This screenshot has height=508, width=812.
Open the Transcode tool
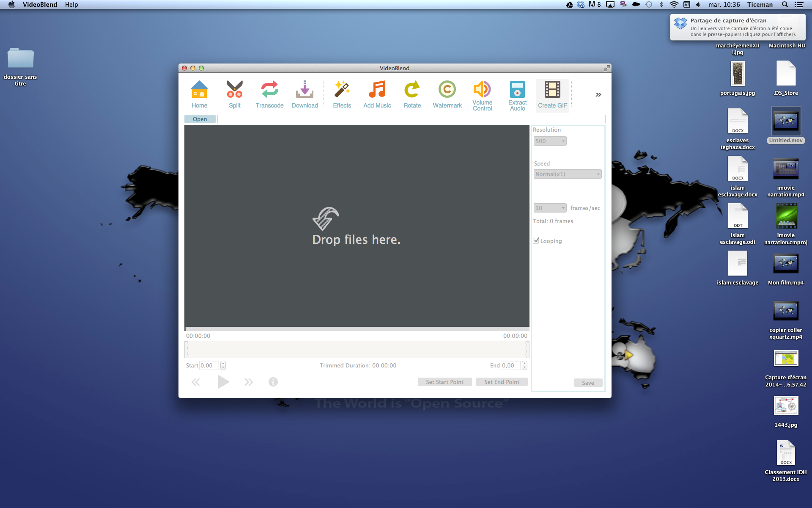269,95
